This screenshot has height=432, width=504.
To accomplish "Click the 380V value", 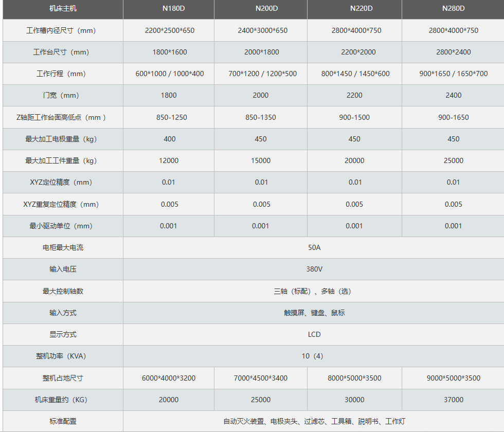I will point(314,269).
